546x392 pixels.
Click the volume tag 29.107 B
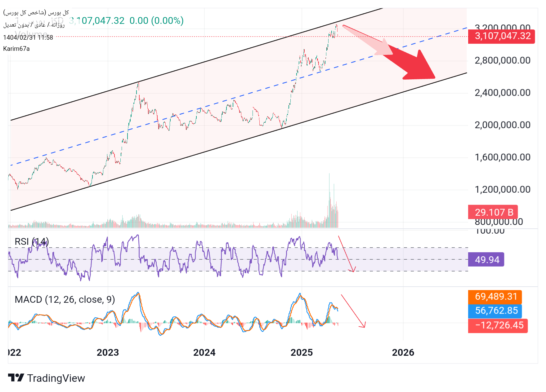click(x=493, y=212)
